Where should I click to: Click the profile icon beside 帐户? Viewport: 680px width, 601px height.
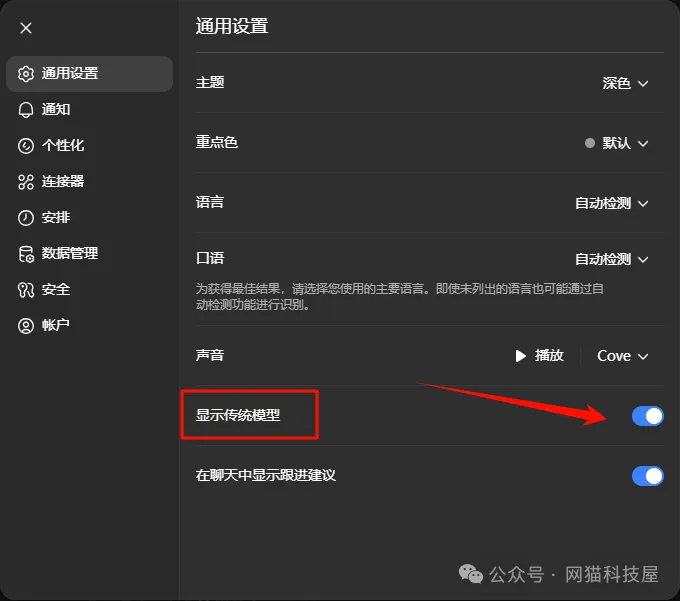[26, 326]
